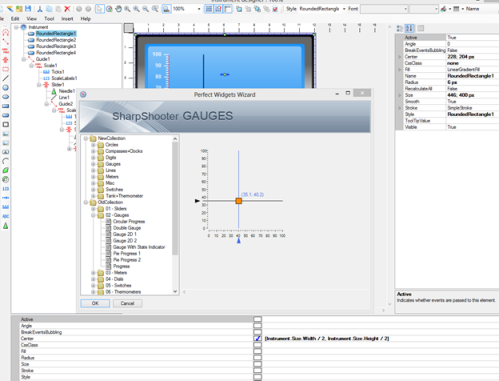This screenshot has height=381, width=499.
Task: Click the blue Save floppy icon
Action: [x=28, y=9]
